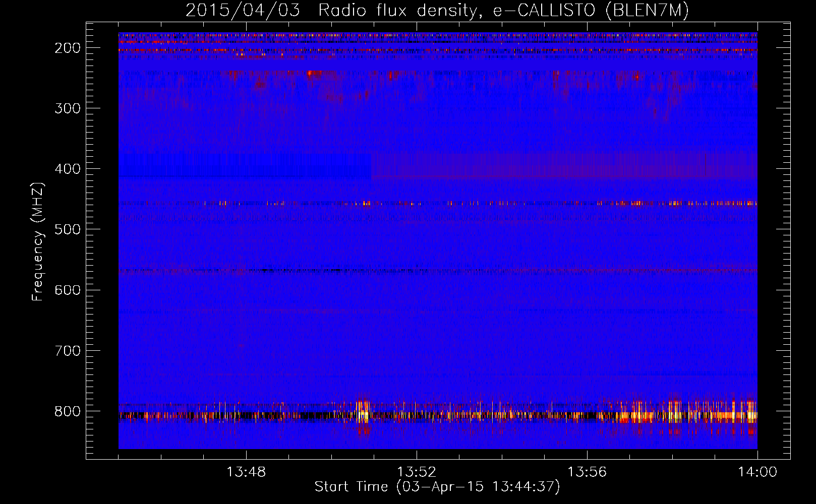Click the 13:56 time tick label
This screenshot has height=504, width=816.
pos(587,472)
